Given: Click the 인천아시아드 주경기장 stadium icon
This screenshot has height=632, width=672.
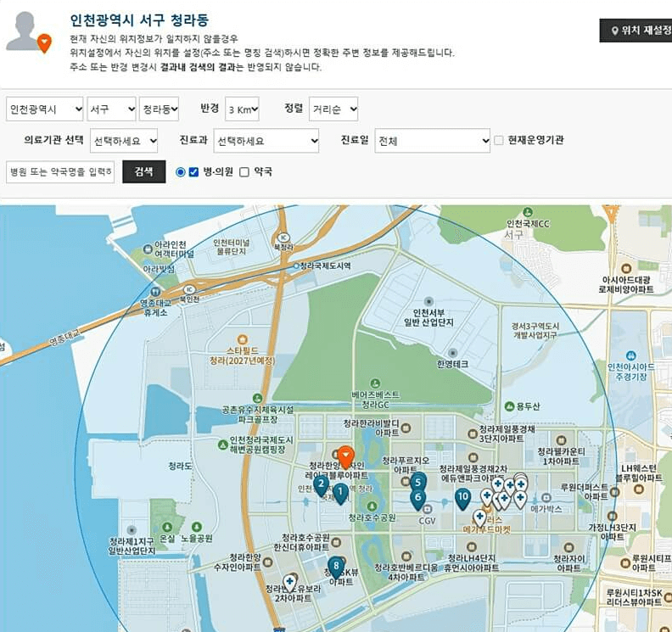Looking at the screenshot, I should 630,355.
